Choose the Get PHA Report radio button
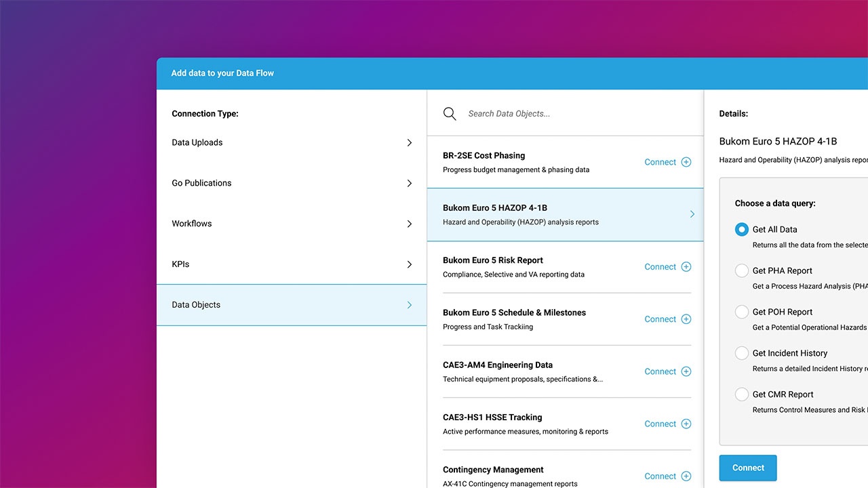The width and height of the screenshot is (868, 488). pyautogui.click(x=742, y=270)
